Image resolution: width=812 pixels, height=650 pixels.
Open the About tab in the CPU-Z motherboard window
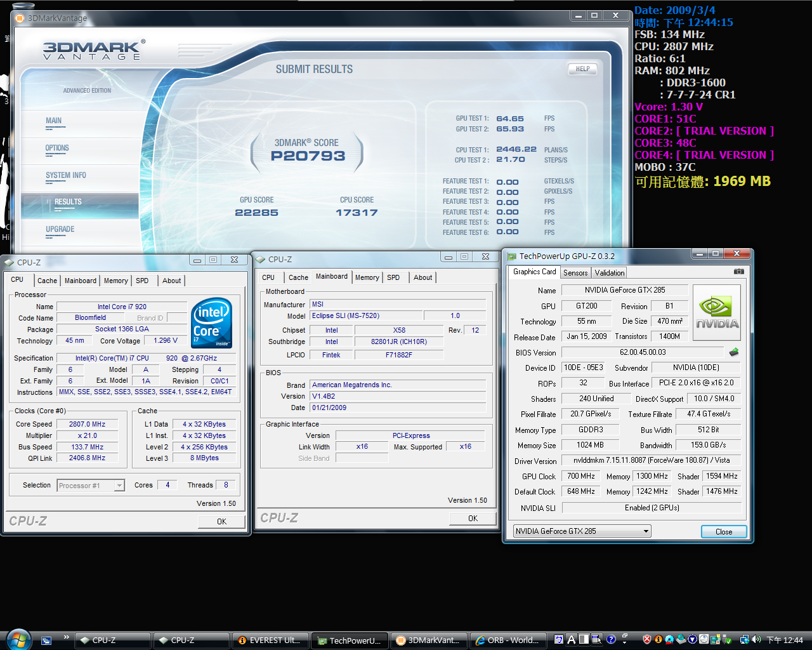coord(422,277)
